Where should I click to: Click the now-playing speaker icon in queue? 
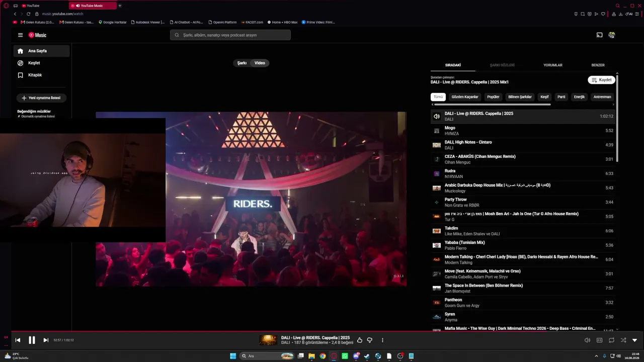437,116
